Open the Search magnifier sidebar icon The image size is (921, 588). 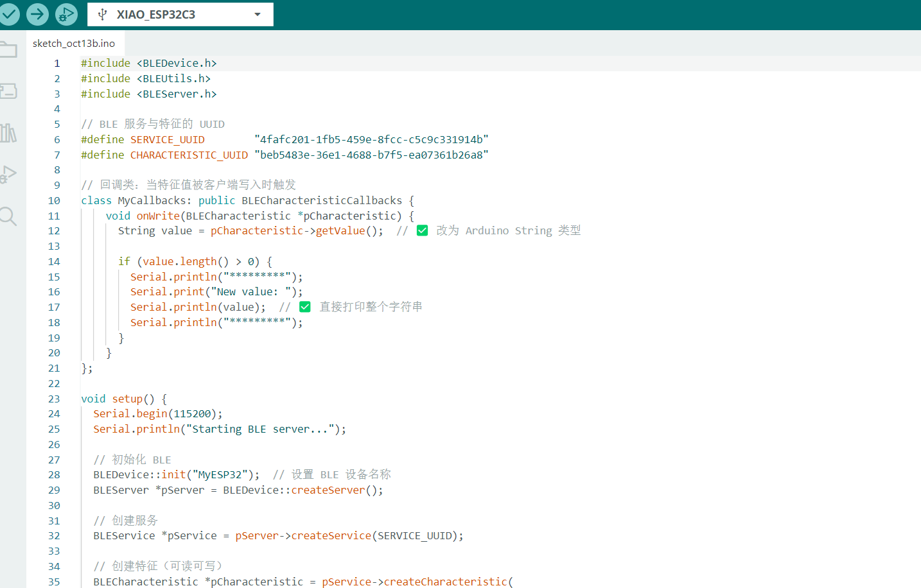pos(8,216)
